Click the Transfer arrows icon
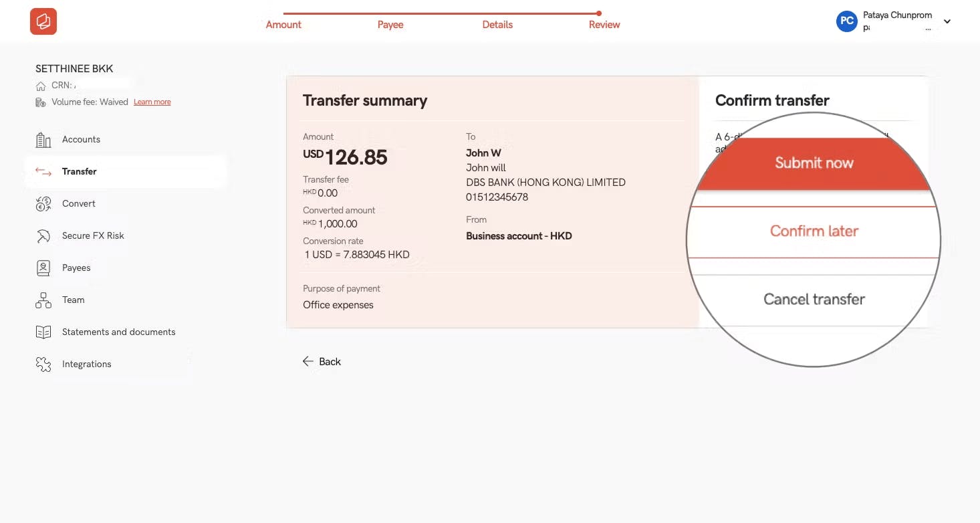Image resolution: width=980 pixels, height=523 pixels. [43, 172]
